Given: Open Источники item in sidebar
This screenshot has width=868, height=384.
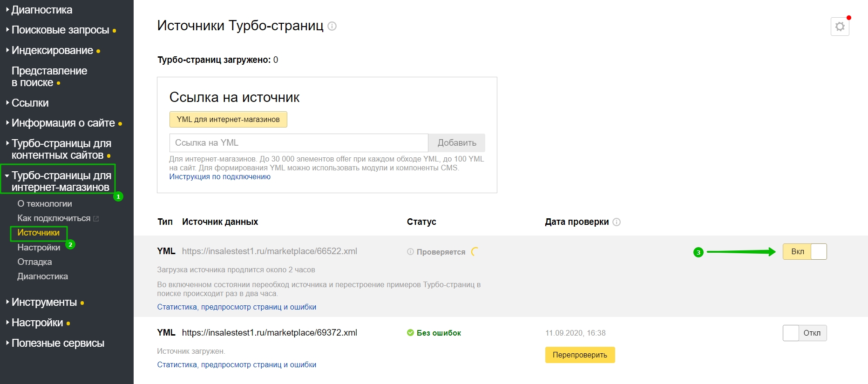Looking at the screenshot, I should [38, 233].
